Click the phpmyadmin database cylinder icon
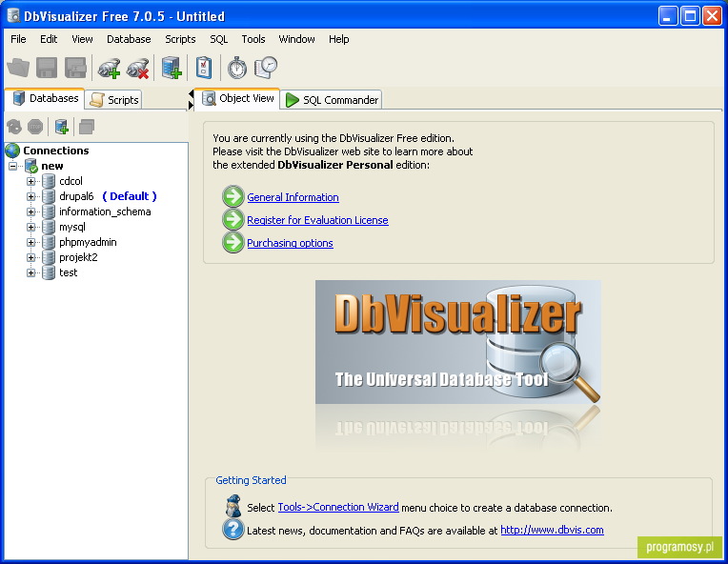 coord(49,242)
